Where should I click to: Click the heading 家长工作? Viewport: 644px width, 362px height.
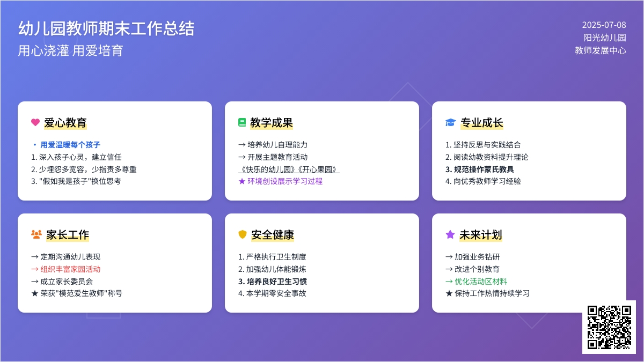pos(68,234)
